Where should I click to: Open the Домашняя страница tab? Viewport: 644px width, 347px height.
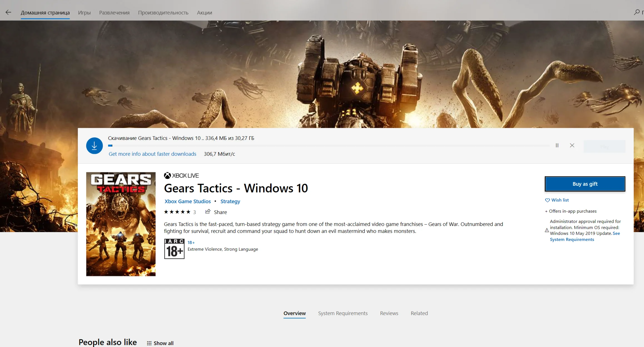[45, 12]
